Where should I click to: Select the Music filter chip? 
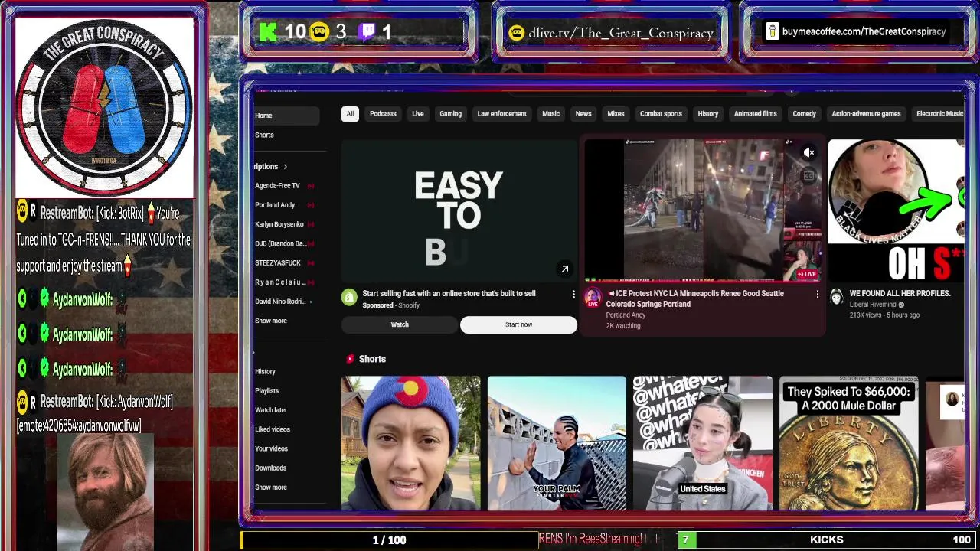[x=550, y=113]
